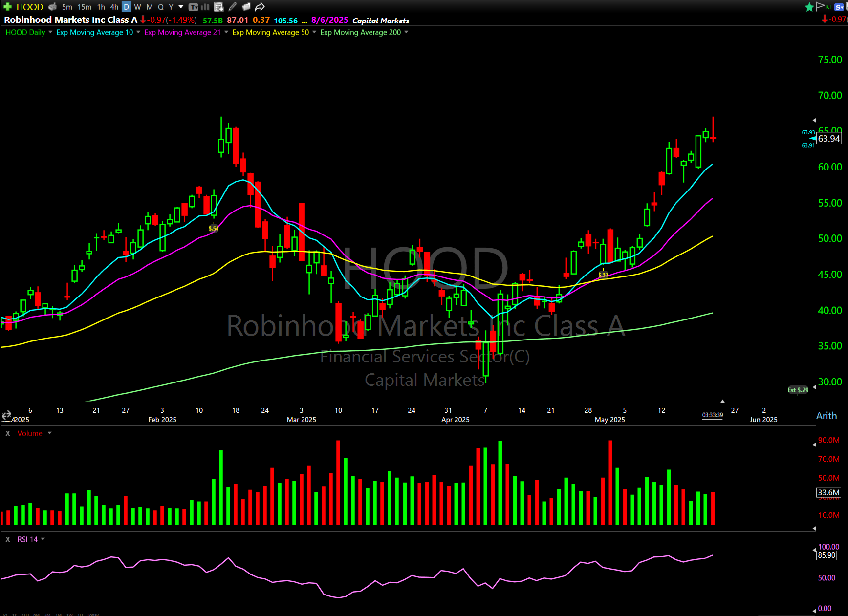
Task: Click the flag symbol icon
Action: point(820,6)
